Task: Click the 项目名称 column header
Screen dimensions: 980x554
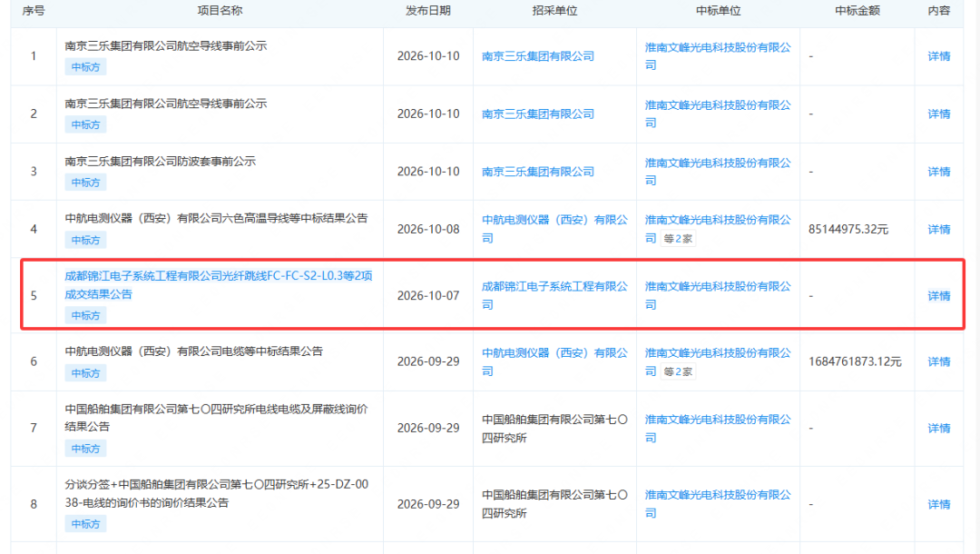Action: tap(220, 11)
